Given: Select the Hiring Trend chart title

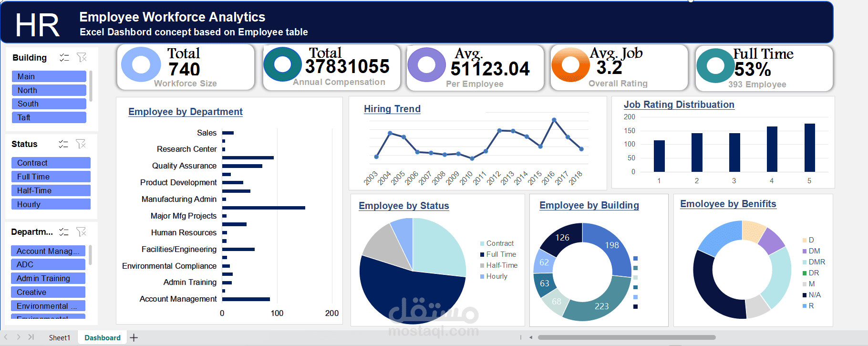Looking at the screenshot, I should (392, 109).
